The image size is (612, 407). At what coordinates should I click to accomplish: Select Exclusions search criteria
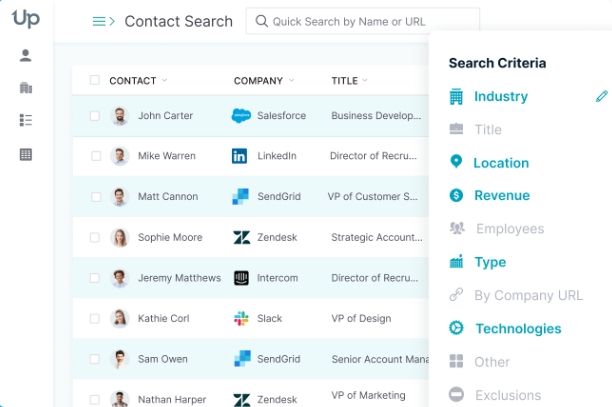coord(508,395)
